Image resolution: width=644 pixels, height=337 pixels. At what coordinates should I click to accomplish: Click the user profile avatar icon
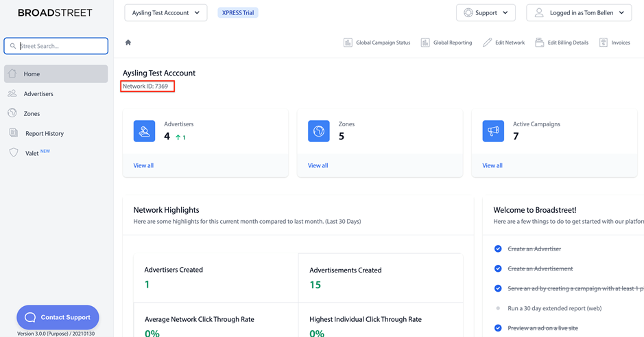pos(539,13)
